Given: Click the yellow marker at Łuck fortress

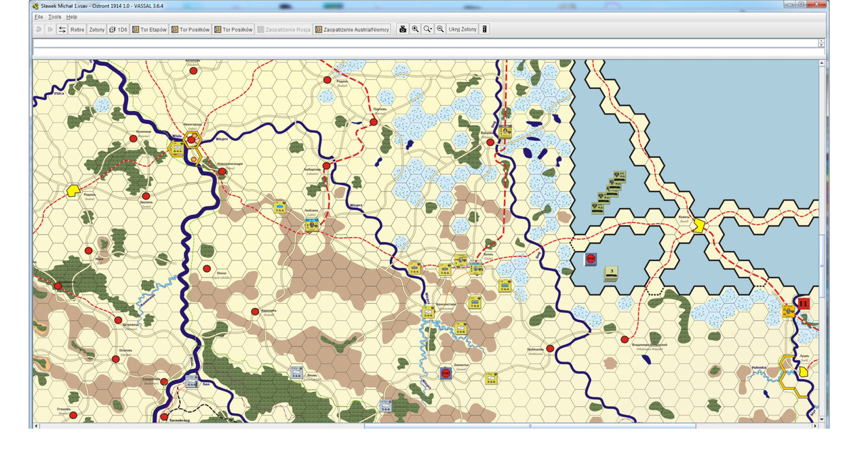Looking at the screenshot, I should (x=804, y=372).
